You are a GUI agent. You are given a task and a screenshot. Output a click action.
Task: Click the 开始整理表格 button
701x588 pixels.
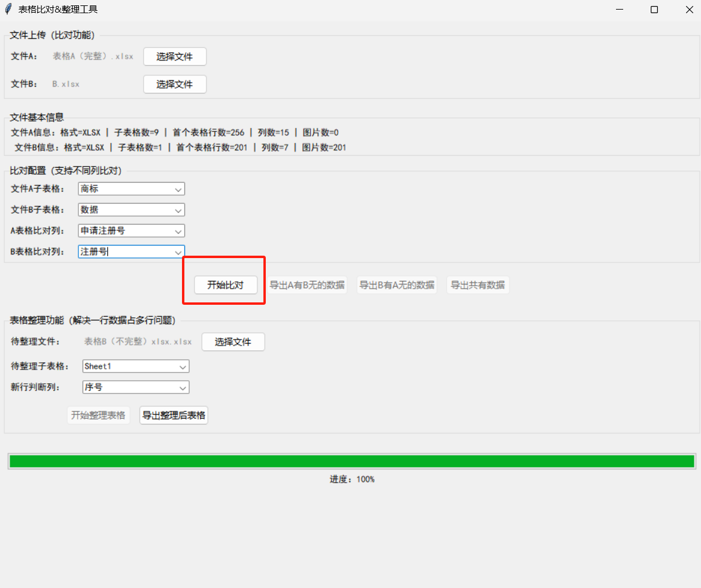[98, 416]
